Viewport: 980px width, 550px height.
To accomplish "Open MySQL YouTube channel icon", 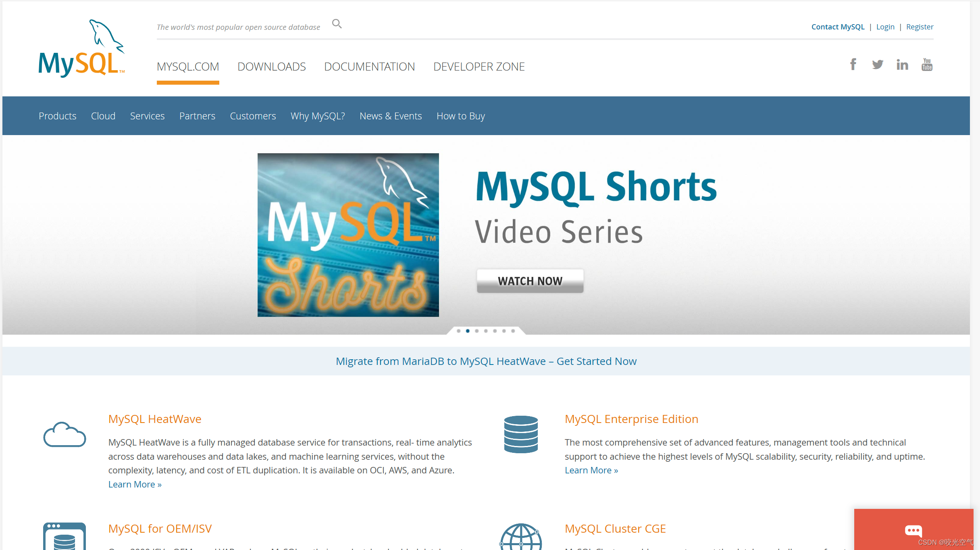I will [x=927, y=65].
